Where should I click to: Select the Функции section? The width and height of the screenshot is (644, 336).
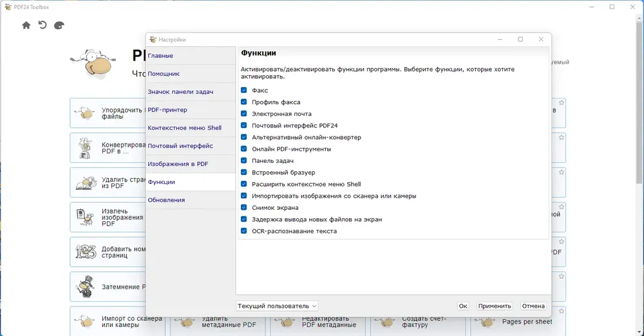point(191,182)
